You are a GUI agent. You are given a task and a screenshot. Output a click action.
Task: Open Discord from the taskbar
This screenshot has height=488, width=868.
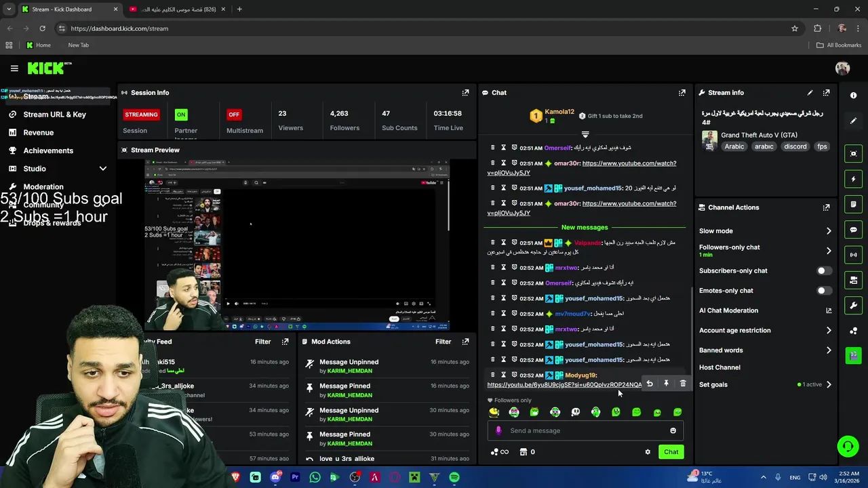275,477
